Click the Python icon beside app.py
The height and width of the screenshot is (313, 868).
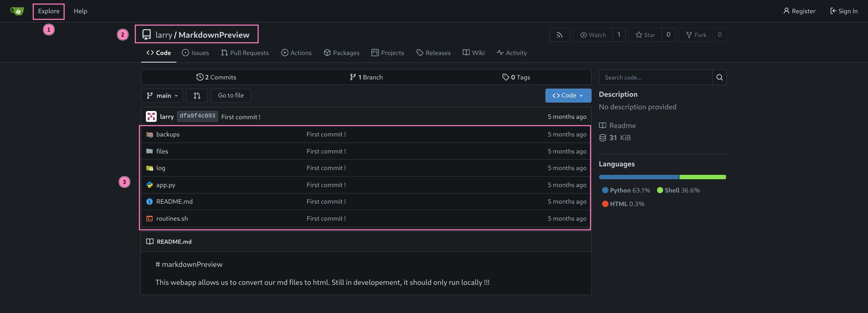[149, 185]
